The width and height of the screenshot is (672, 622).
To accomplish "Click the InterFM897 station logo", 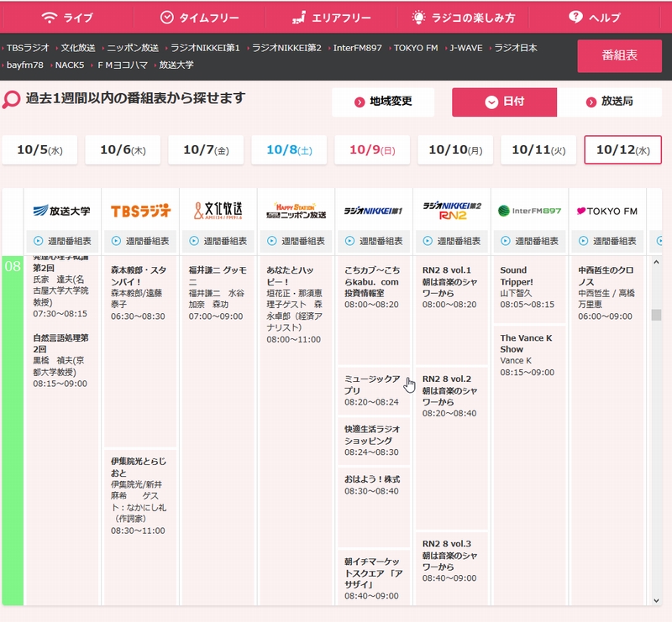I will coord(530,211).
